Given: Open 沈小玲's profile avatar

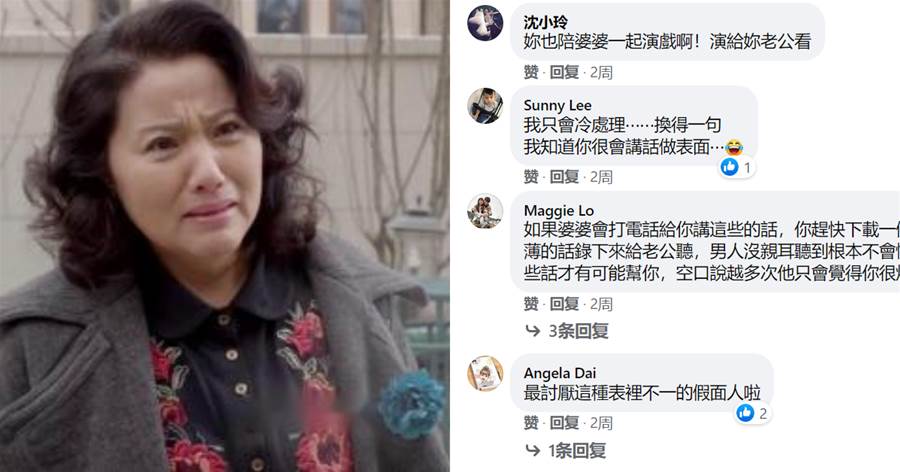Looking at the screenshot, I should (485, 23).
